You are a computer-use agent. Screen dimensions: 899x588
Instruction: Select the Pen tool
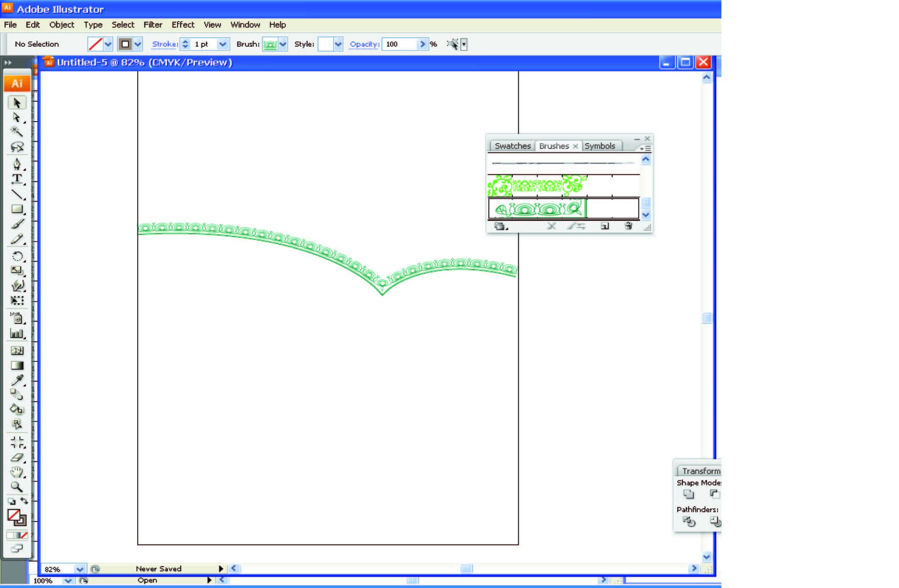pyautogui.click(x=17, y=164)
